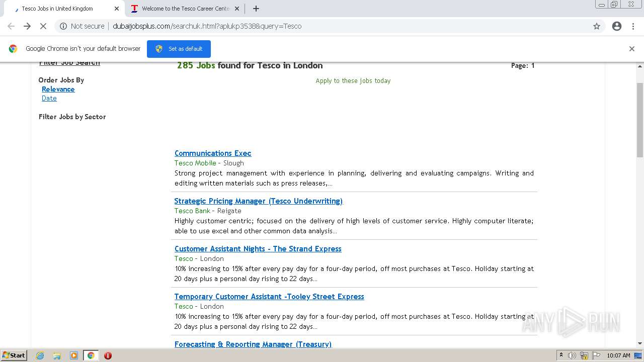The image size is (644, 362).
Task: Open Temporary Customer Assistant -Tooley Street Express
Action: coord(269,297)
